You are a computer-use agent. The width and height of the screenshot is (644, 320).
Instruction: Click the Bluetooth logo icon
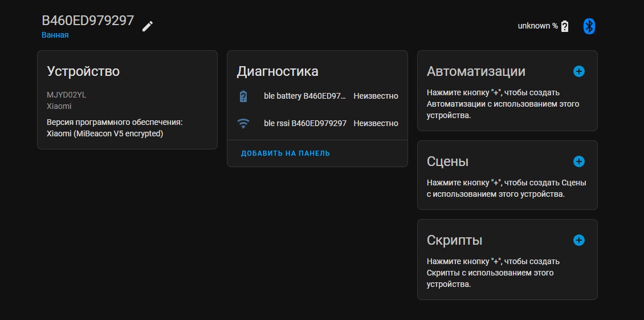589,26
